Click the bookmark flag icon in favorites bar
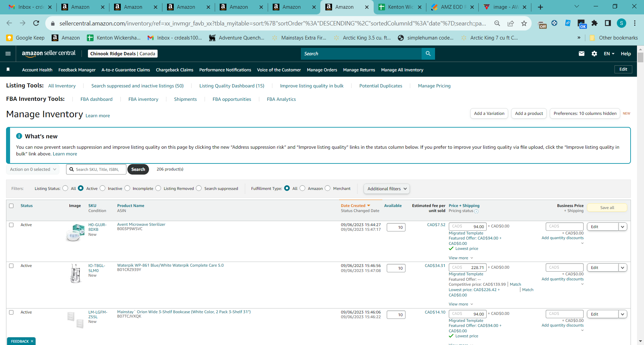The image size is (644, 345). (8, 69)
